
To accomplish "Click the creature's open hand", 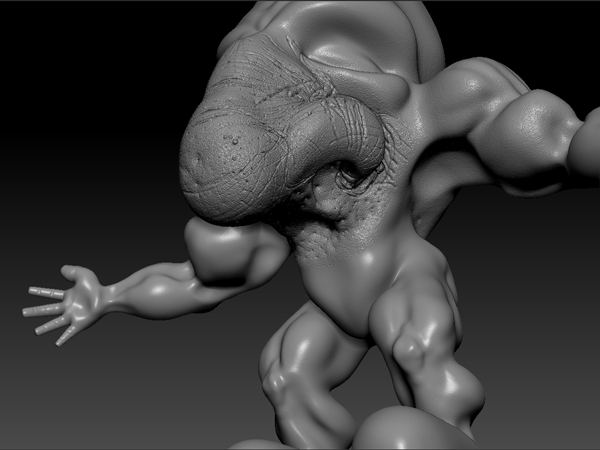I will point(63,304).
